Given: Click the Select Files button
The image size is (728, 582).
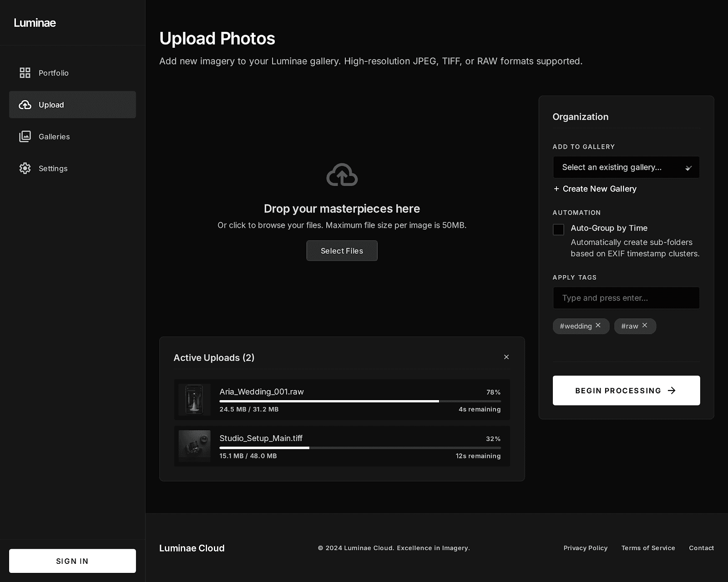Looking at the screenshot, I should tap(342, 251).
